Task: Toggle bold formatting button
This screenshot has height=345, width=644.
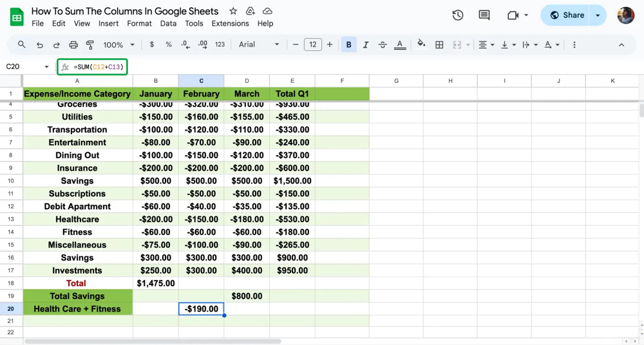Action: pyautogui.click(x=349, y=45)
